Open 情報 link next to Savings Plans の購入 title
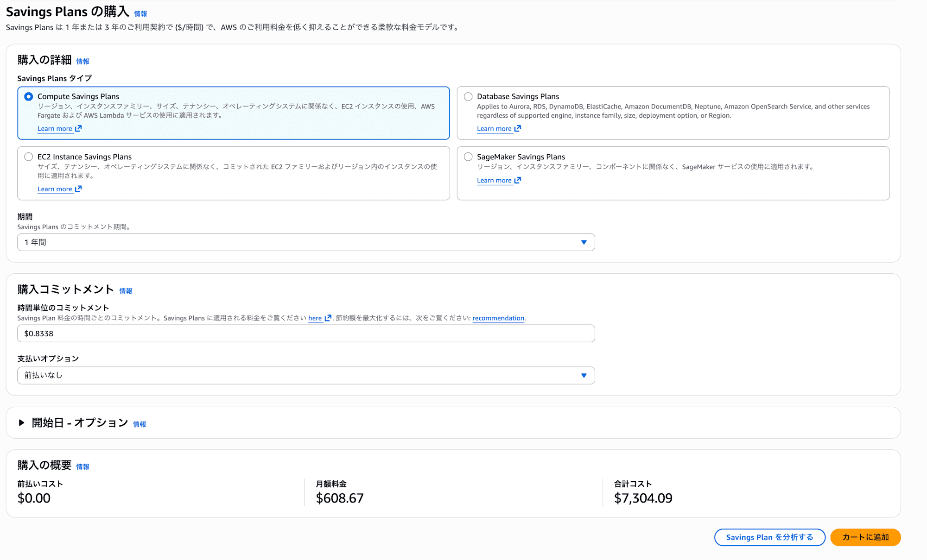927x560 pixels. [x=140, y=14]
